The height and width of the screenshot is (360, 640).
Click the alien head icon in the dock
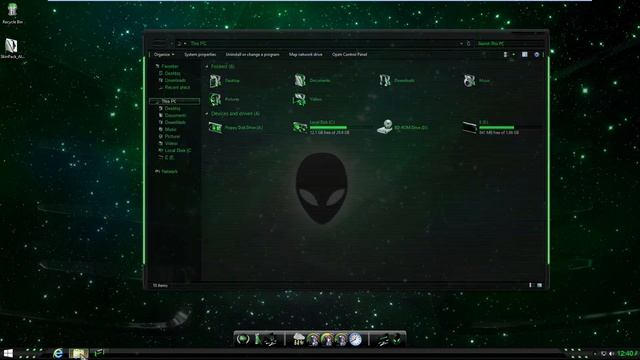pos(397,339)
